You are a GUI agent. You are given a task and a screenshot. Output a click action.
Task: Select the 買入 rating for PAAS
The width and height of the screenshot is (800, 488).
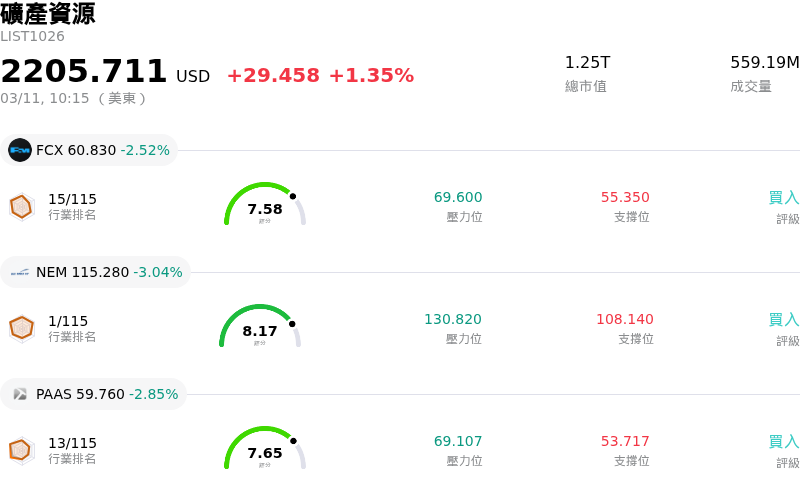pos(783,442)
